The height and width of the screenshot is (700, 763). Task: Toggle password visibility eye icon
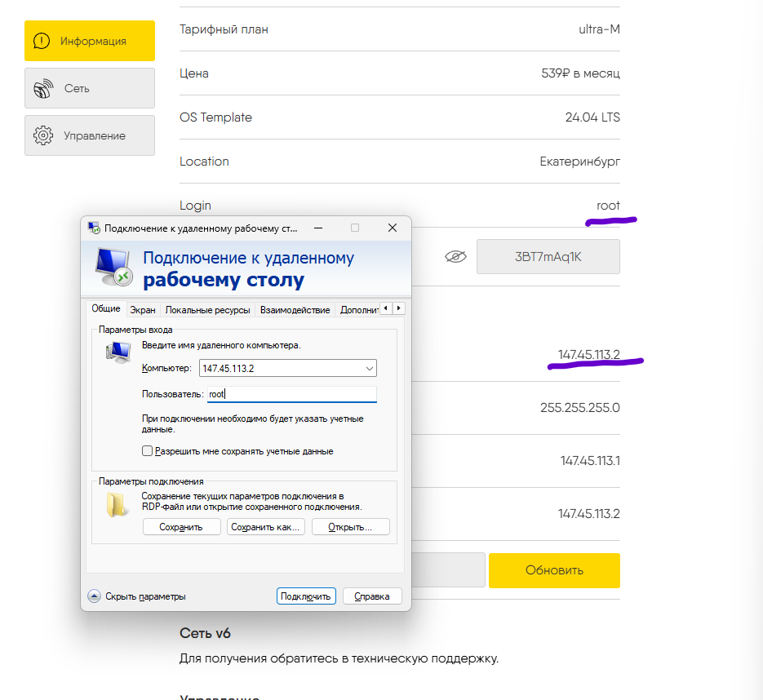(455, 256)
